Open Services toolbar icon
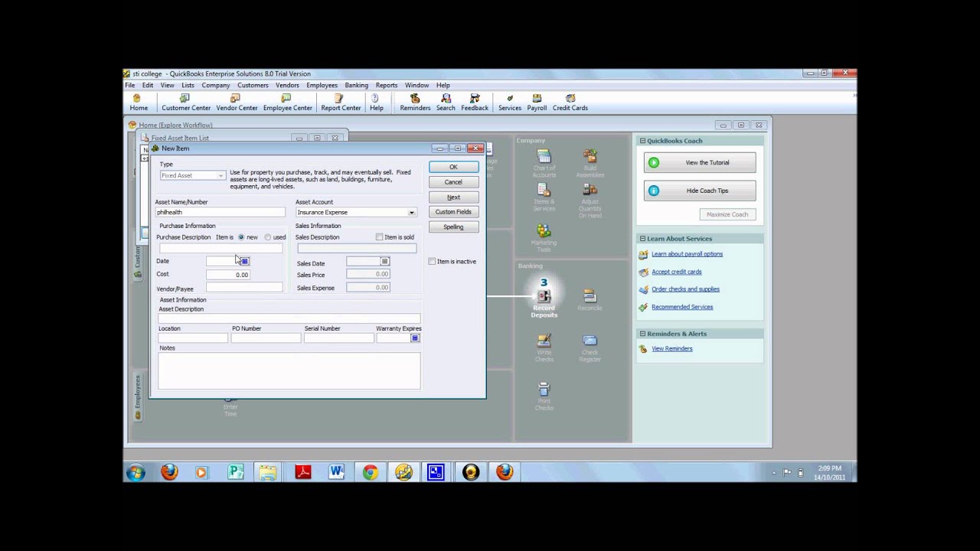980x551 pixels. point(510,103)
